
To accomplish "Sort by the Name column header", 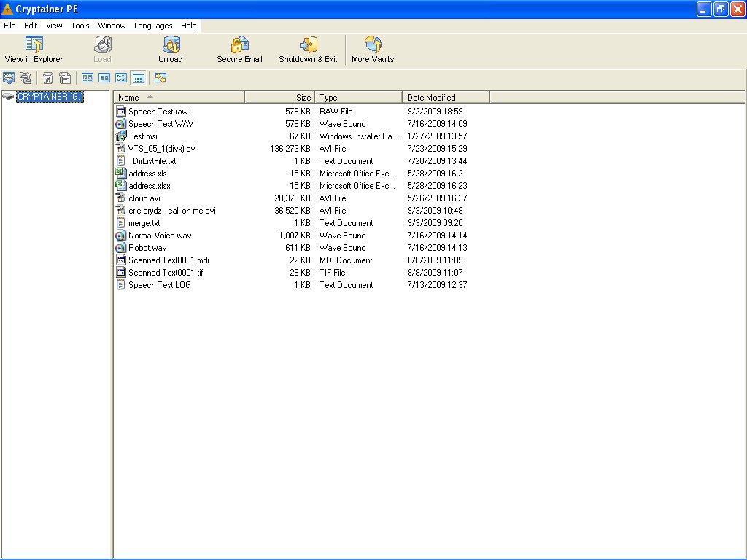I will pos(179,97).
